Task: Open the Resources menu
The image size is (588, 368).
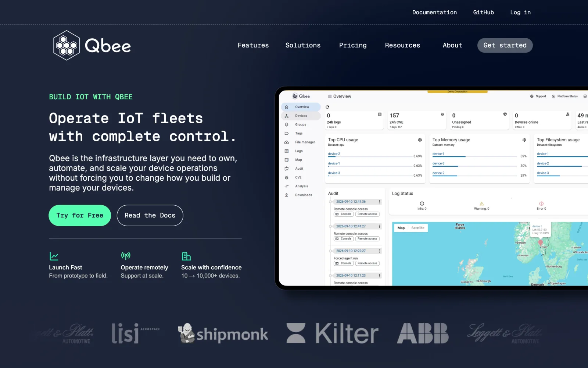Action: tap(403, 45)
